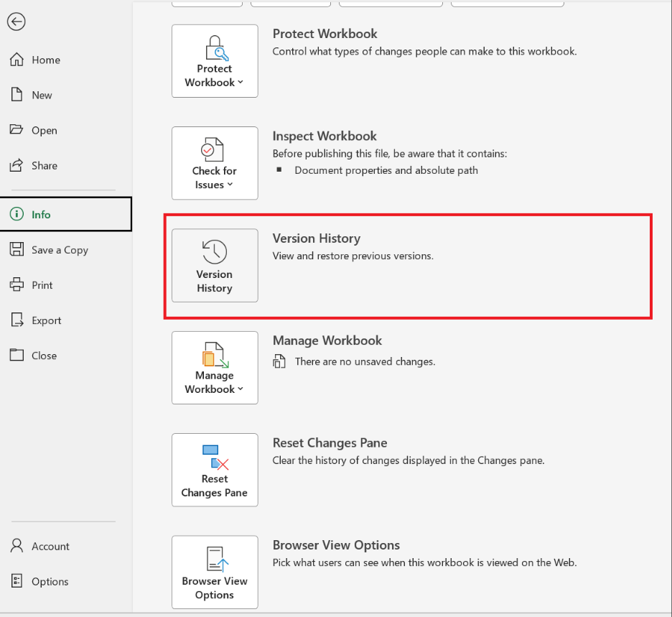
Task: Click the Version History clock icon
Action: (214, 252)
